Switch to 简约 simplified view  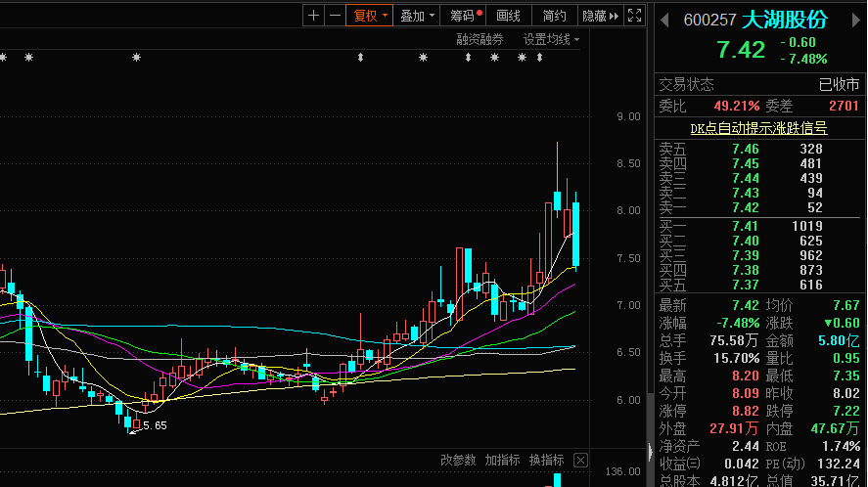point(555,16)
